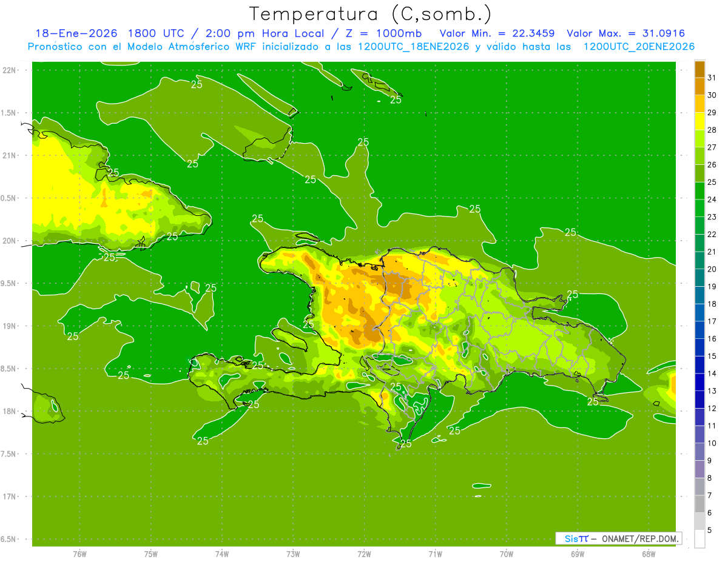Pick the bright green swatch between 24 and 25

click(x=699, y=191)
